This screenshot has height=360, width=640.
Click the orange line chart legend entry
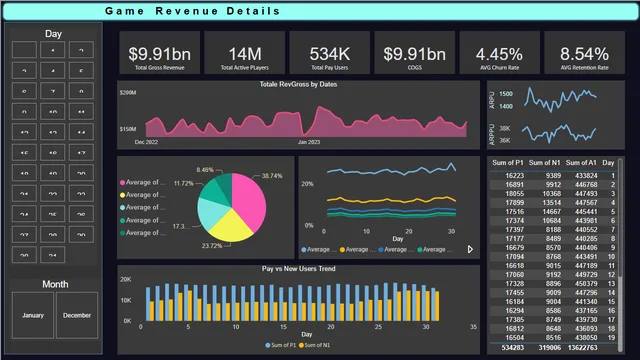(357, 249)
